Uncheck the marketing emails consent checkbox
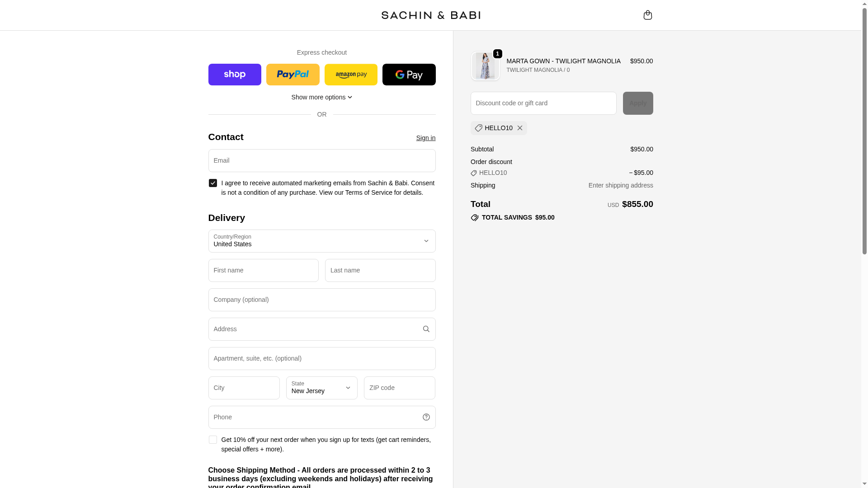Screen dimensions: 868x488 pyautogui.click(x=213, y=183)
